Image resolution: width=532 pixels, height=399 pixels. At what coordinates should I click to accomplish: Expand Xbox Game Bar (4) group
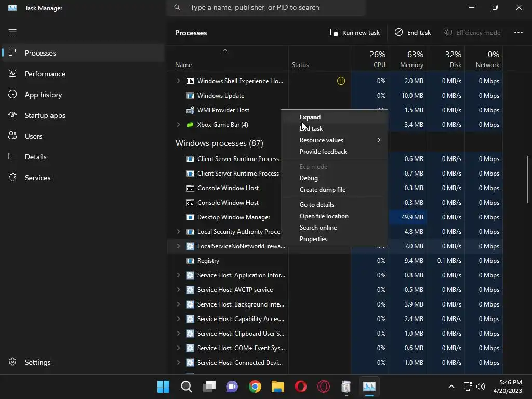click(179, 125)
